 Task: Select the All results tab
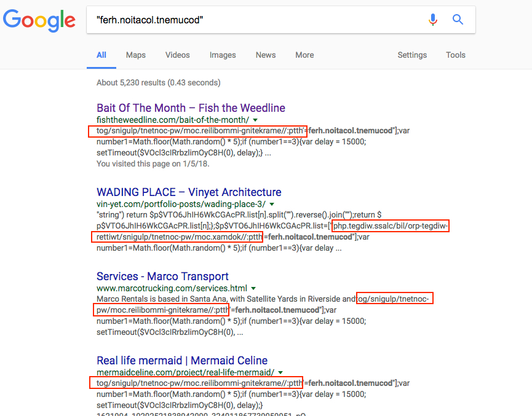(101, 55)
